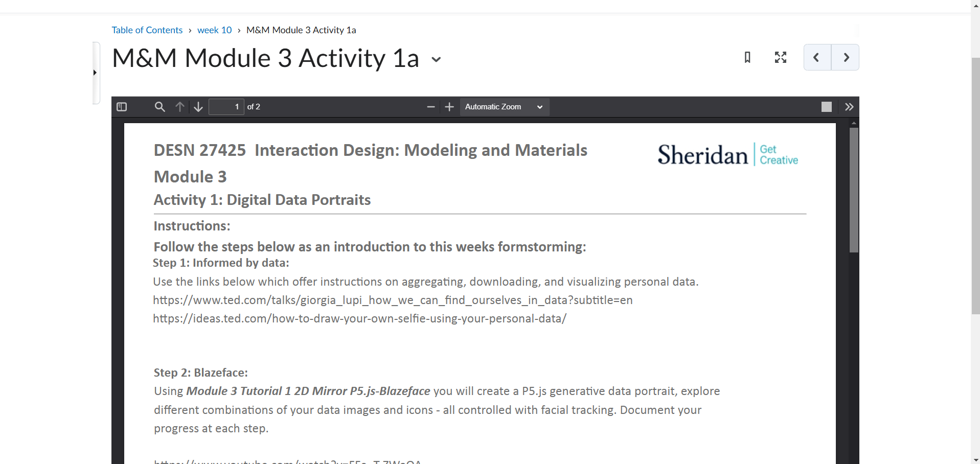Zoom into the PDF
This screenshot has height=464, width=980.
tap(449, 107)
